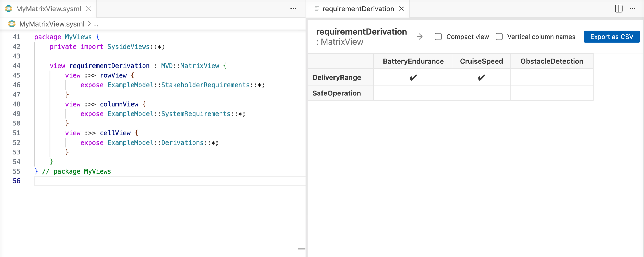Click 'StakeholderRequirements' in line 46

point(205,85)
